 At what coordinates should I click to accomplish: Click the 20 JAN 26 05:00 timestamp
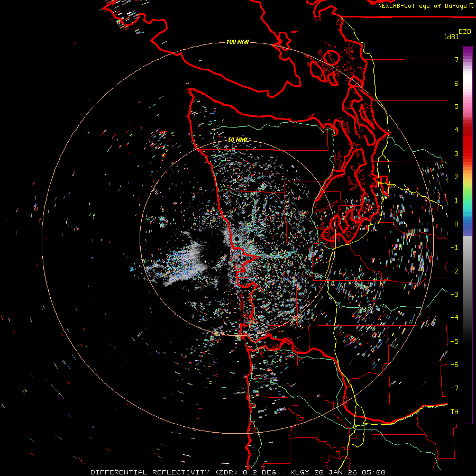[x=350, y=472]
